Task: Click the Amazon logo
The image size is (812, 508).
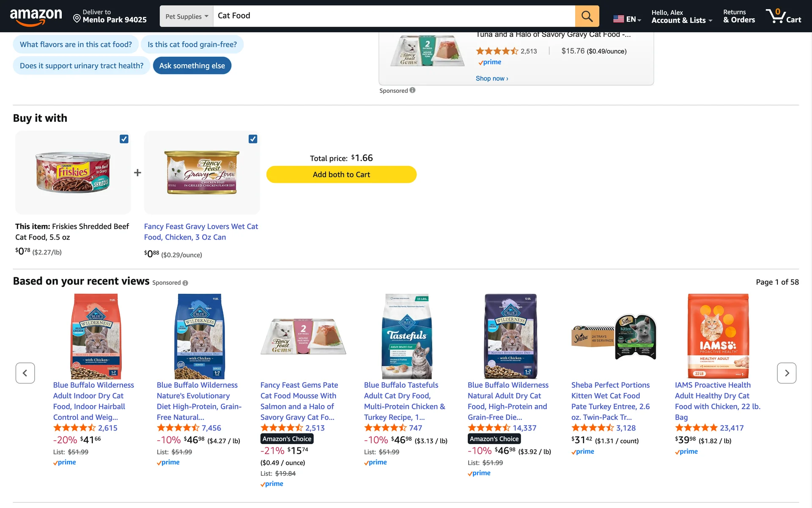Action: [36, 16]
